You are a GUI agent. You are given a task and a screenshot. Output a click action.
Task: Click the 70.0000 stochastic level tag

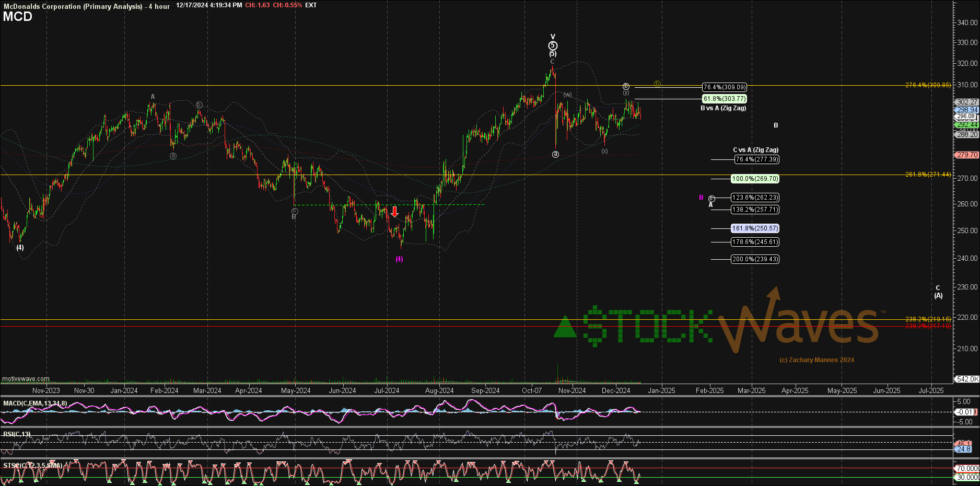(967, 468)
